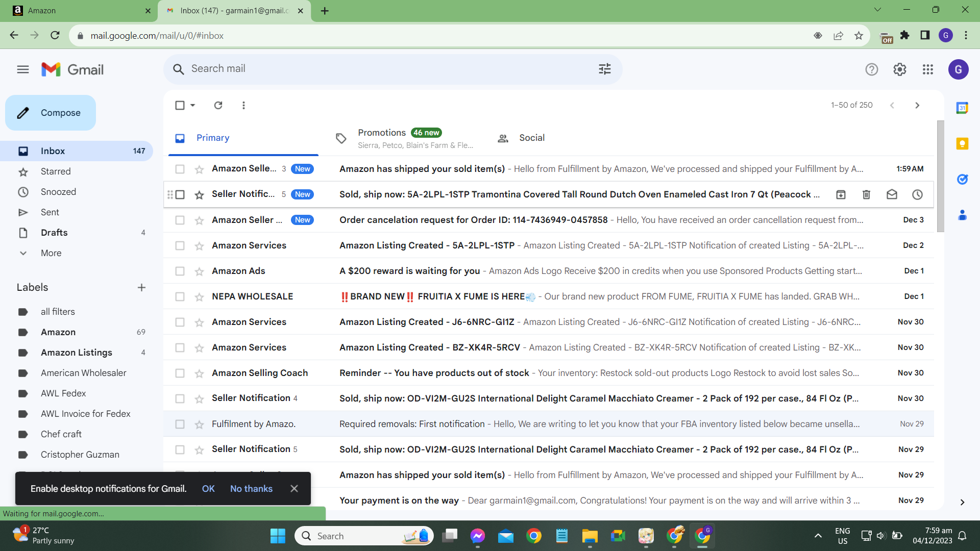The image size is (980, 551).
Task: Star the NEPA WHOLESALE email
Action: click(x=199, y=297)
